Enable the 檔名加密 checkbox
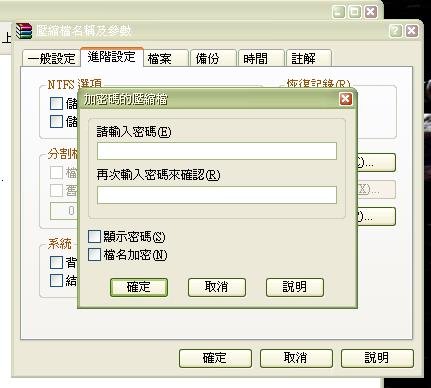This screenshot has height=388, width=431. tap(94, 255)
